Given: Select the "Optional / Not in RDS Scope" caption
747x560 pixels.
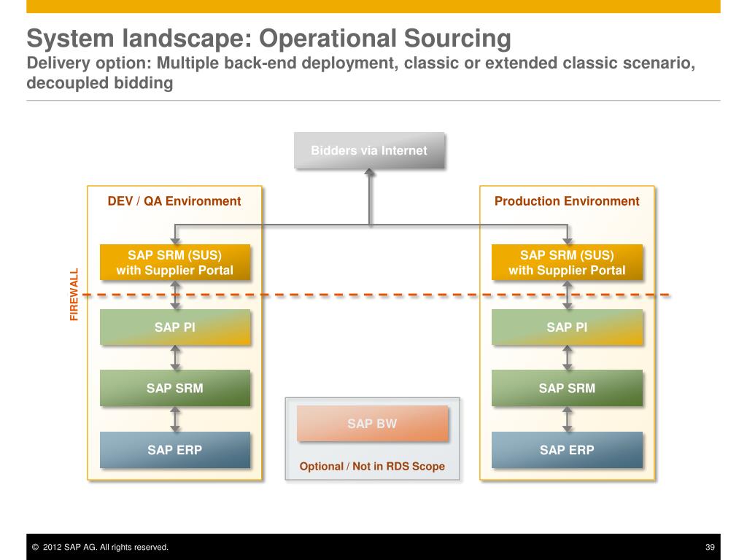Looking at the screenshot, I should click(x=372, y=466).
